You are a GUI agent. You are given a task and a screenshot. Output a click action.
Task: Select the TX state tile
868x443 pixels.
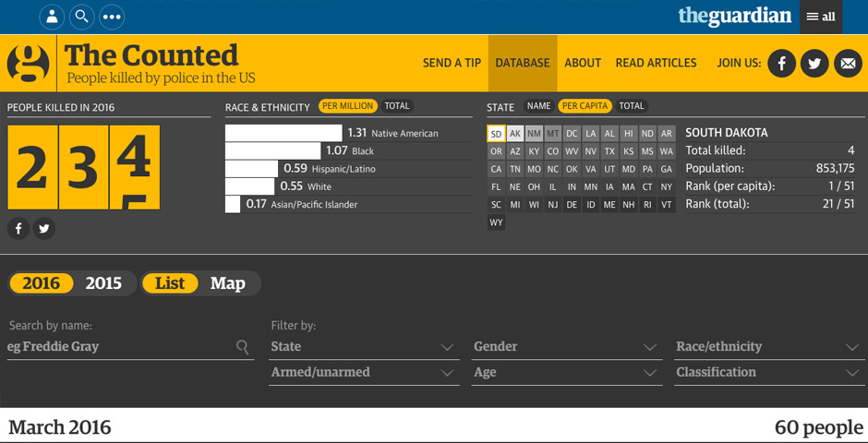(x=609, y=151)
